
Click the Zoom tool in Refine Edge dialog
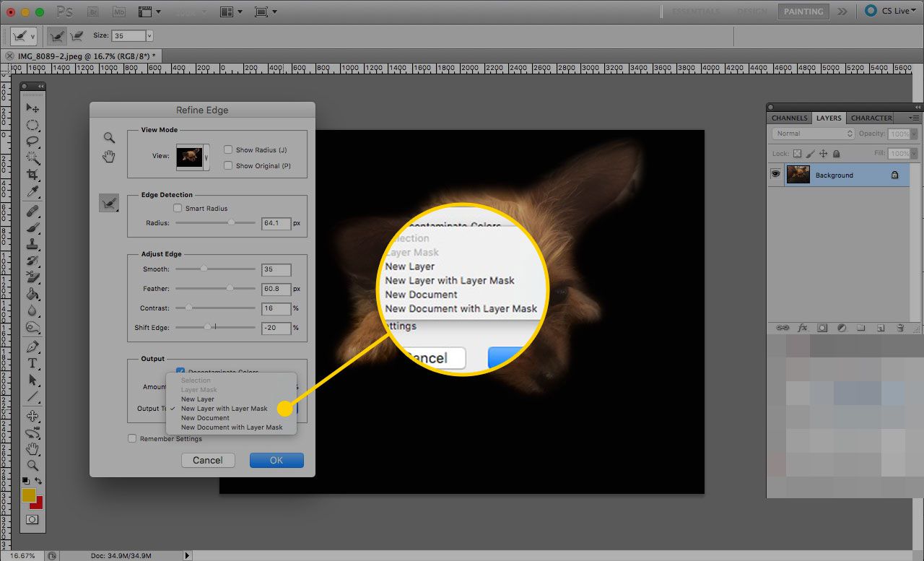coord(108,137)
